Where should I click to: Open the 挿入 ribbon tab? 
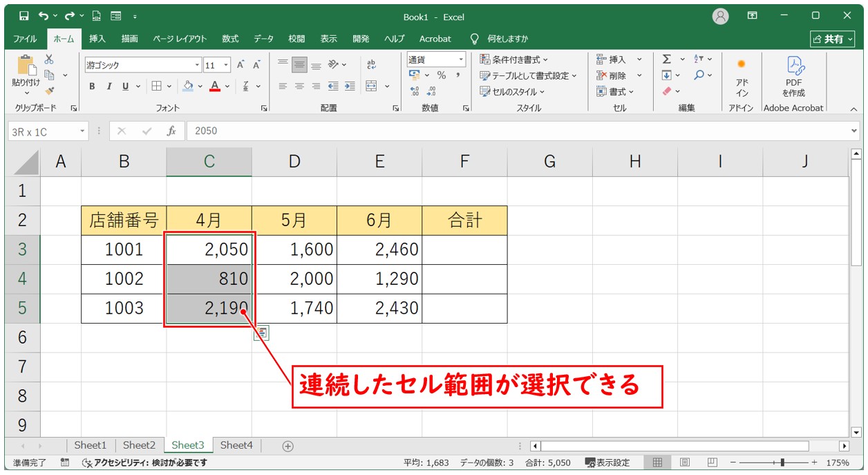click(x=97, y=39)
